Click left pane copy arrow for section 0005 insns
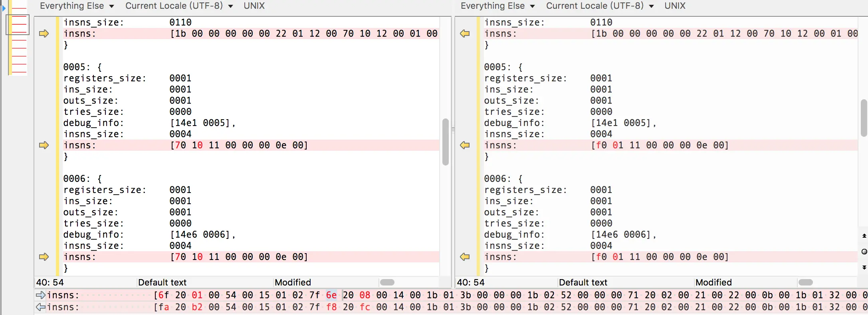This screenshot has width=868, height=315. click(x=44, y=145)
